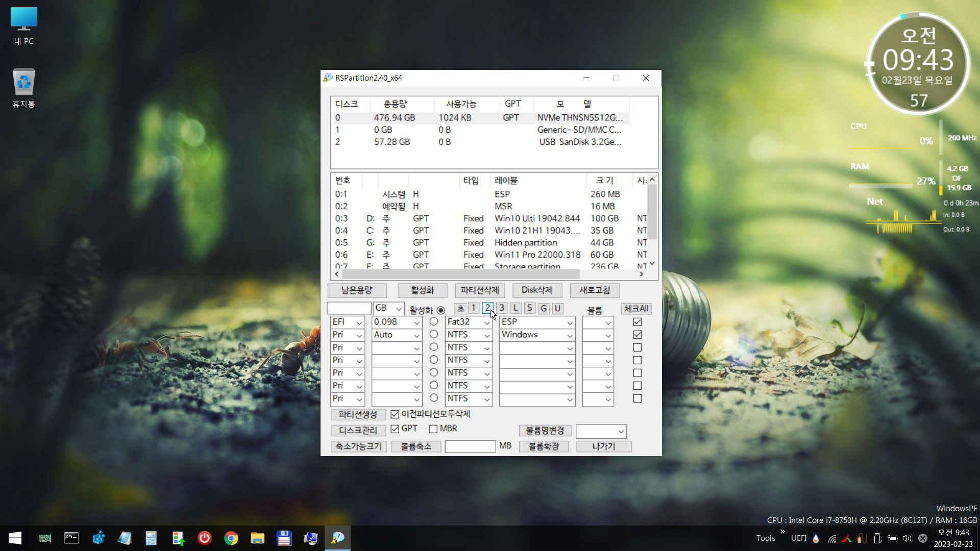Select preset 1 button
The height and width of the screenshot is (551, 980).
(x=474, y=308)
